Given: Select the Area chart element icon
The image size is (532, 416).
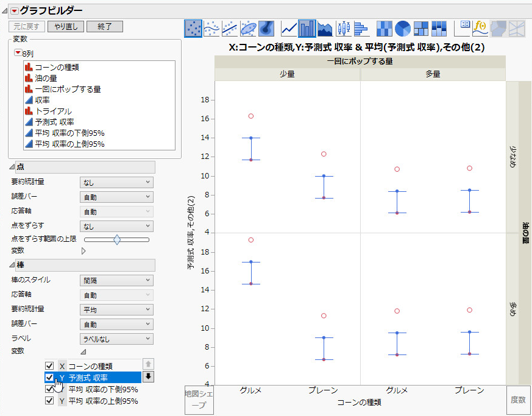Looking at the screenshot, I should pos(325,28).
